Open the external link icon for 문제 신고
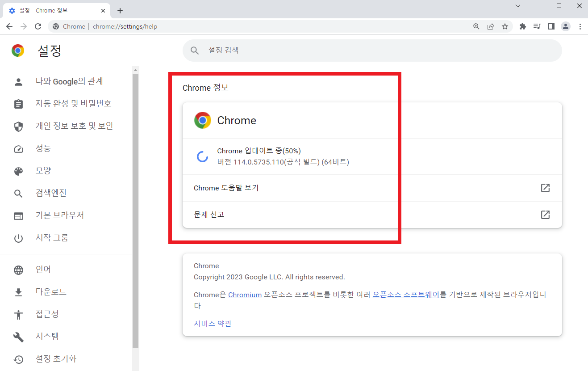588x371 pixels. (x=545, y=215)
